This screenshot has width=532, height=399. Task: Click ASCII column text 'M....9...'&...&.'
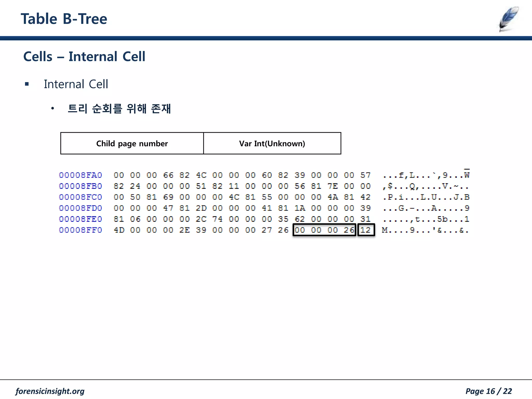(x=425, y=230)
